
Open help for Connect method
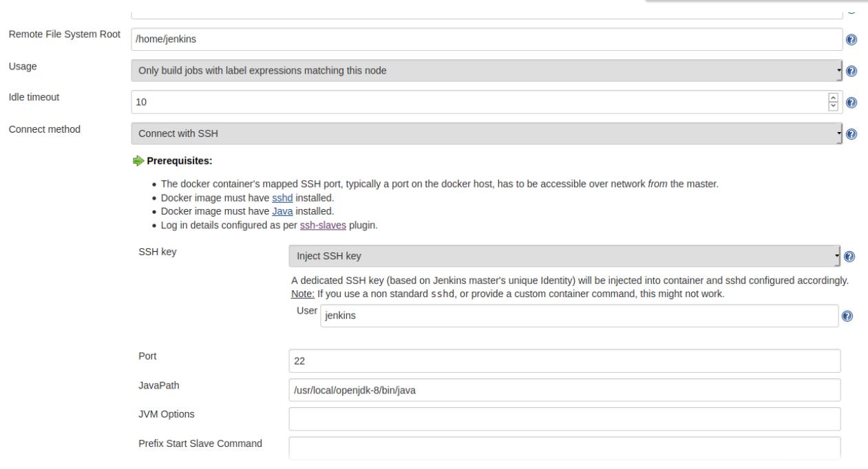[x=851, y=133]
